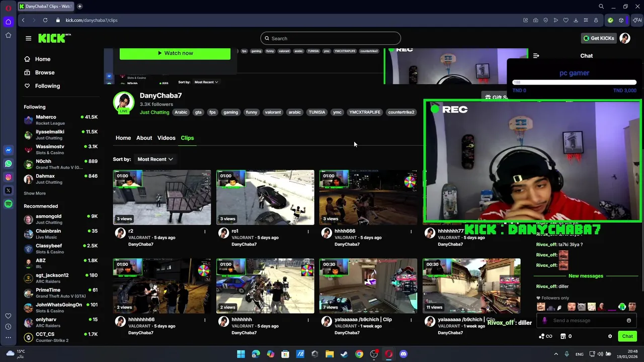This screenshot has width=644, height=362.
Task: Open CCT_CS in Recommended list
Action: tap(60, 337)
